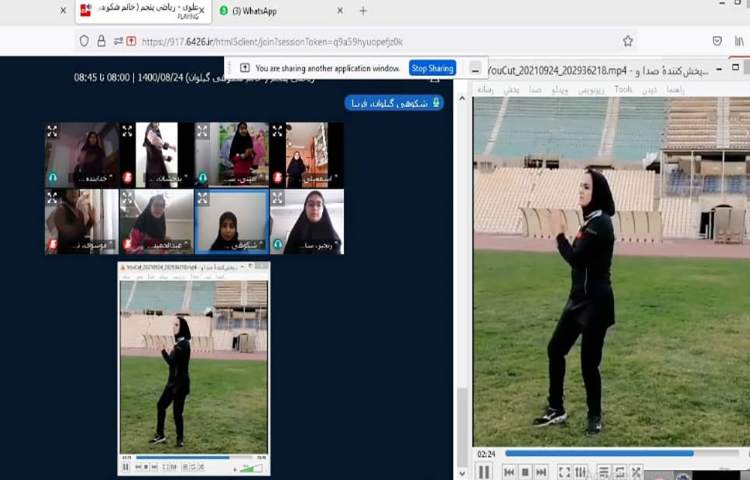Click Stop Sharing button

(x=433, y=68)
